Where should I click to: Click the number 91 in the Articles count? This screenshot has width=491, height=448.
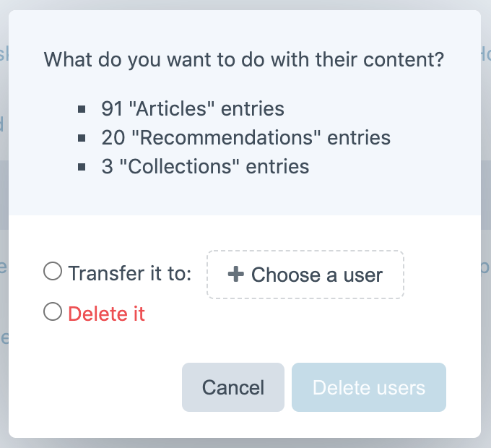tap(113, 109)
